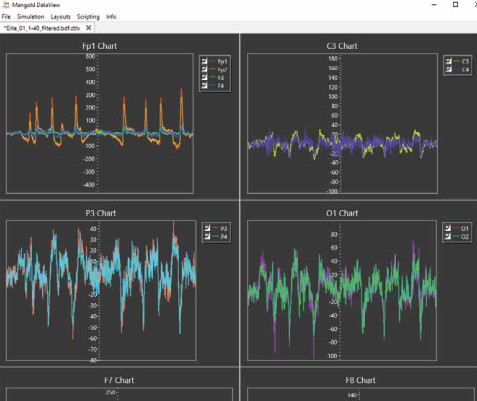The height and width of the screenshot is (401, 477).
Task: Click the P4 legend color line
Action: (215, 236)
